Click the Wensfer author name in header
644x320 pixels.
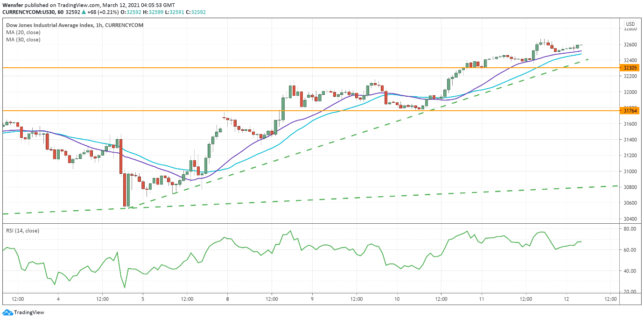coord(13,4)
